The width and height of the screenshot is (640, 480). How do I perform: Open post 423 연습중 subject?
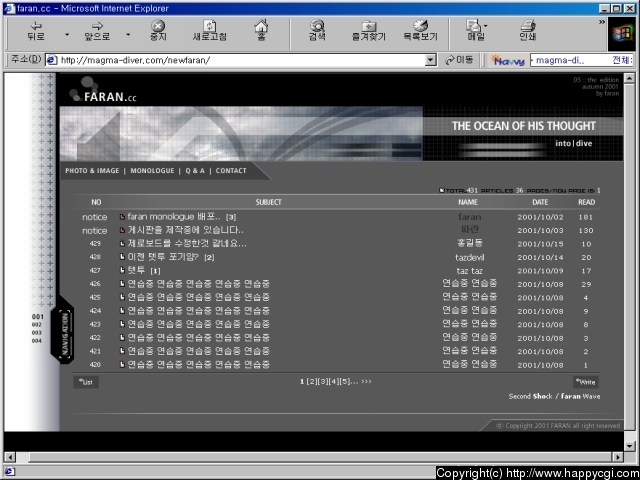point(199,324)
